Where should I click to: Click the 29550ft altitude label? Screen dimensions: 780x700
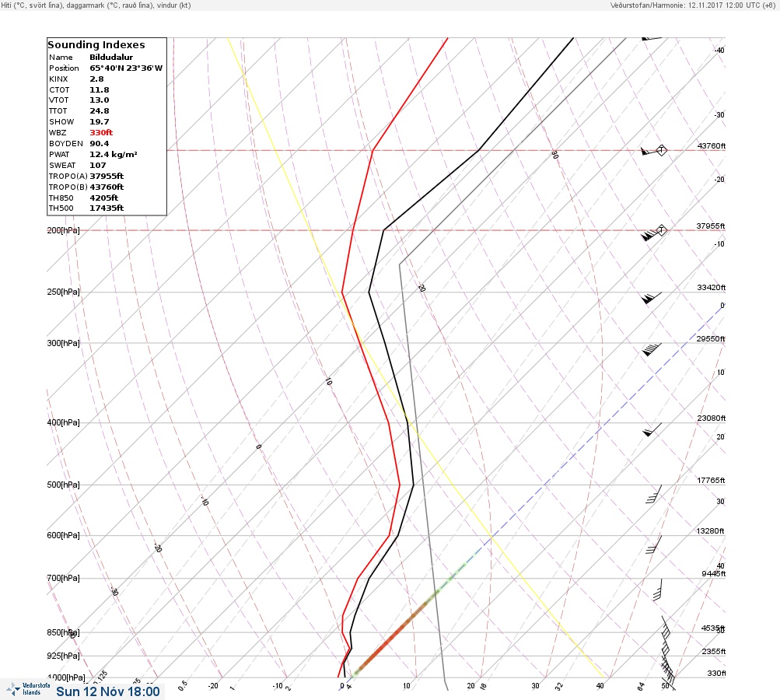[711, 339]
